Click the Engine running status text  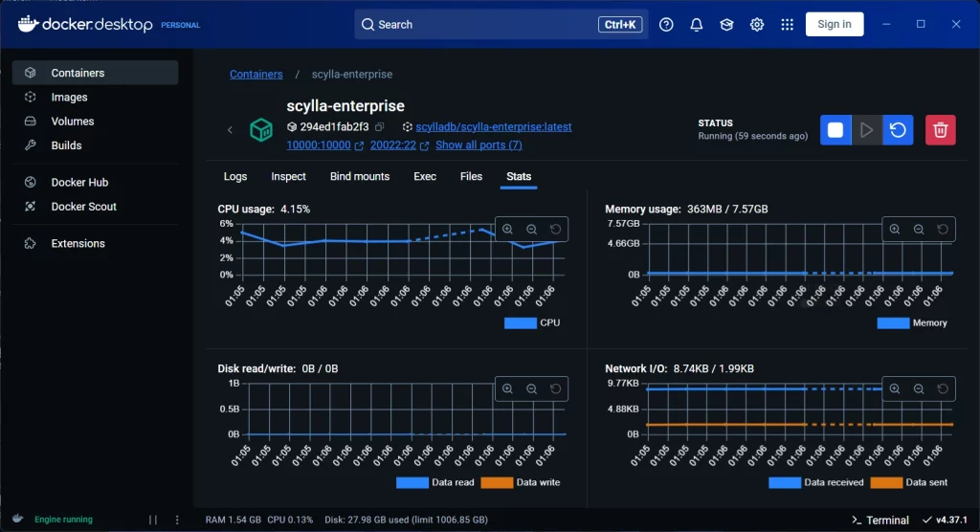pos(63,520)
